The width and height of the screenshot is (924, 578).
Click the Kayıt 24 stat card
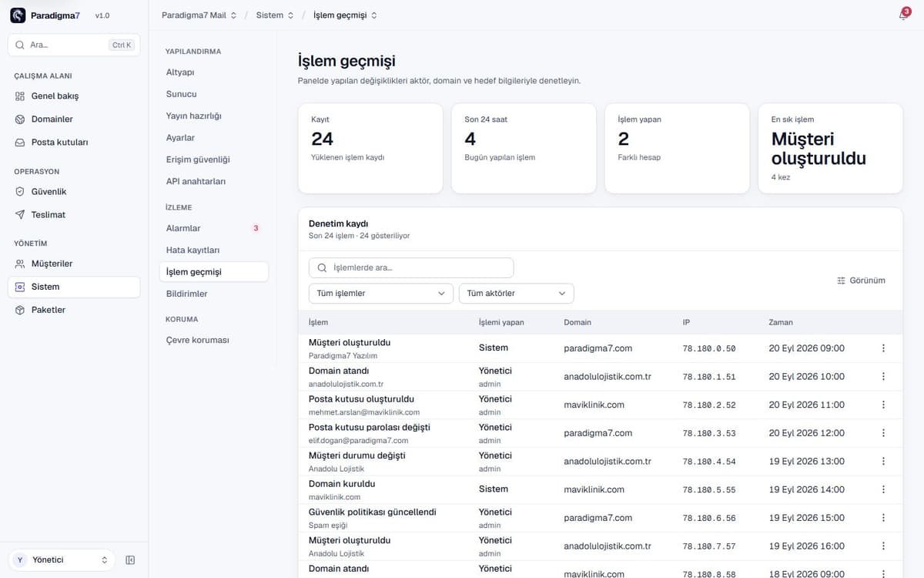[x=370, y=148]
